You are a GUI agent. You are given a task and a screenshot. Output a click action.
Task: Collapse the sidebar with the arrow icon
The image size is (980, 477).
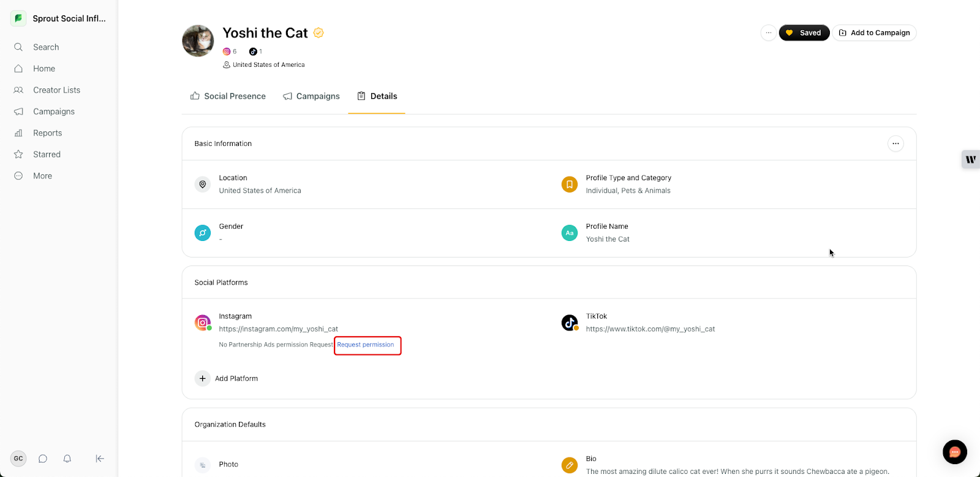point(100,459)
